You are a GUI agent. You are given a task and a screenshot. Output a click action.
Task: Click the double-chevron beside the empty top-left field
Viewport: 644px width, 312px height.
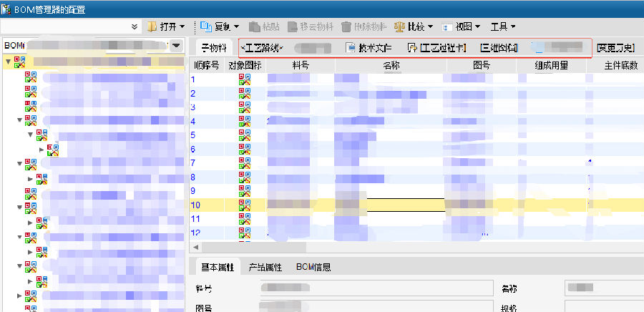click(x=135, y=27)
